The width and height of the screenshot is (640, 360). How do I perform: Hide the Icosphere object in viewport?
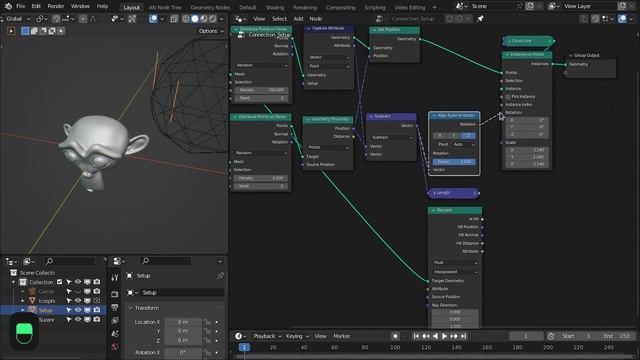[x=78, y=301]
